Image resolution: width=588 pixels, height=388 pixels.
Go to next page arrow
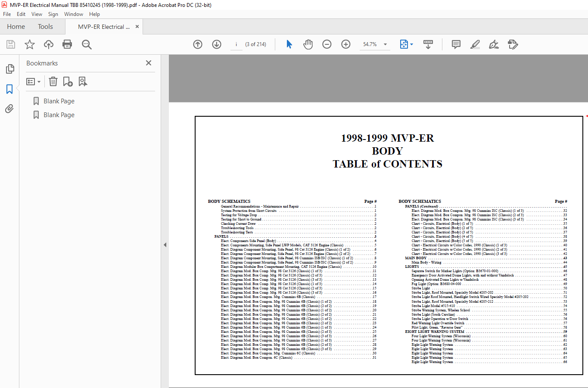click(x=217, y=44)
